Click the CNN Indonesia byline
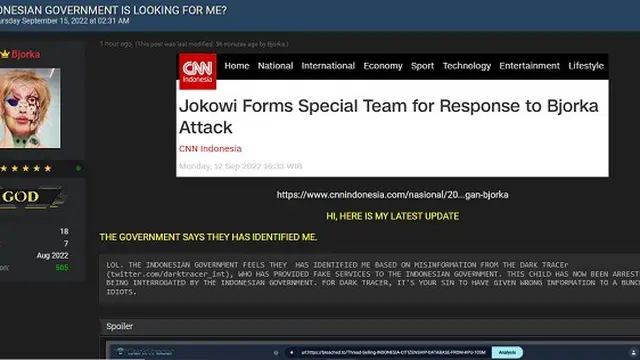 (210, 149)
